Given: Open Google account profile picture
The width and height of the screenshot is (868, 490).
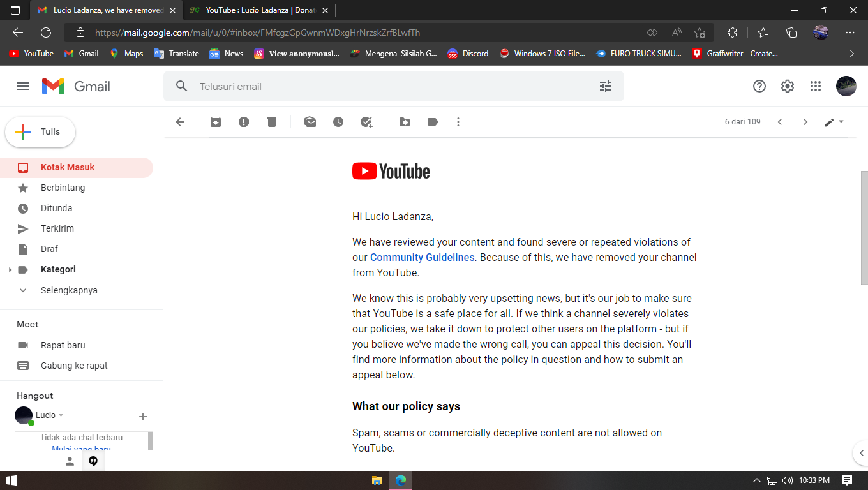Looking at the screenshot, I should [x=846, y=86].
